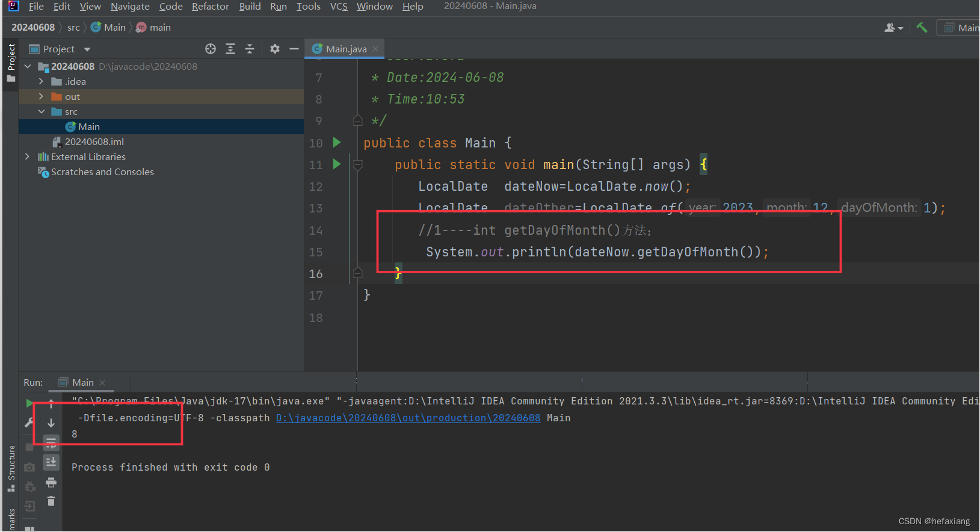The image size is (980, 532).
Task: Collapse the src folder
Action: point(41,112)
